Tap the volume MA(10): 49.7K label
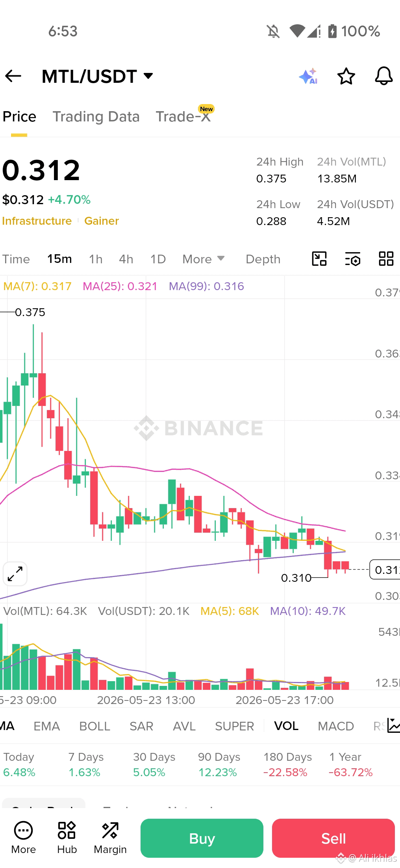This screenshot has width=400, height=868. pos(308,611)
